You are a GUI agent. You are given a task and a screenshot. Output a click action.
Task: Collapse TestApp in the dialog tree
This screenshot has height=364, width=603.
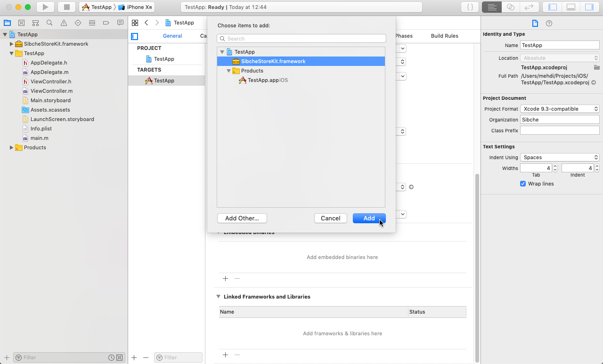(222, 52)
